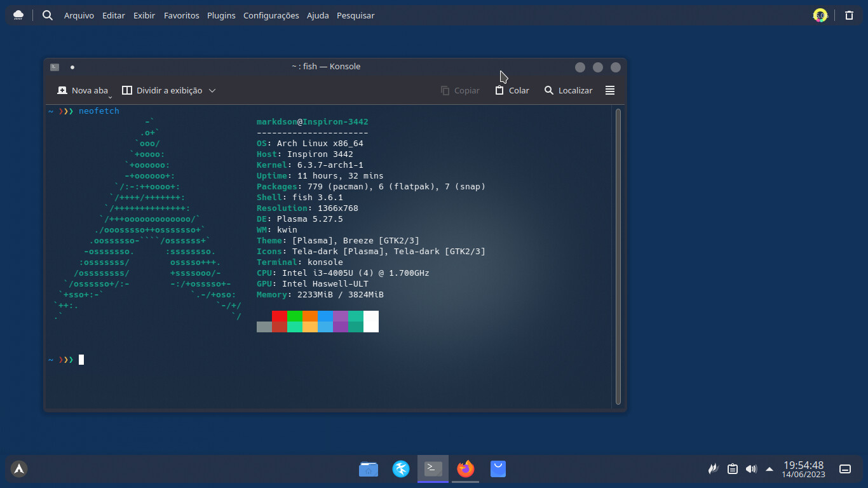This screenshot has height=488, width=868.
Task: Expand the Dividir a exibição dropdown chevron
Action: [212, 91]
